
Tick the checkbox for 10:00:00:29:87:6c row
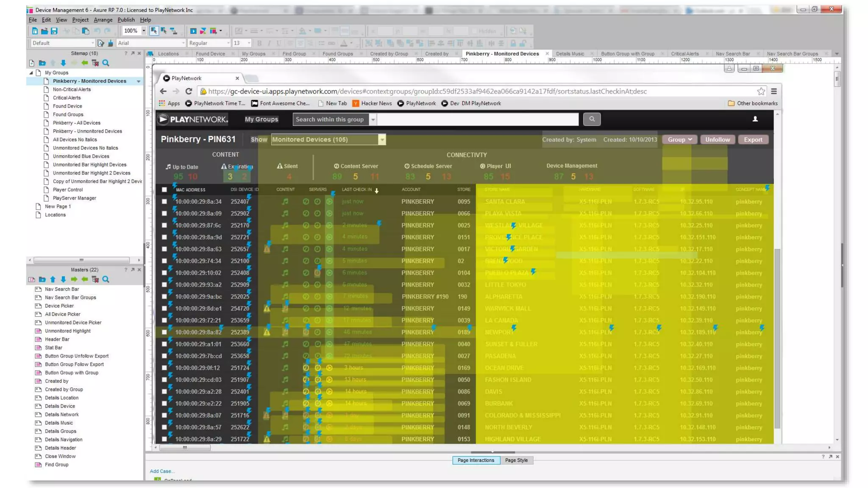pyautogui.click(x=164, y=225)
